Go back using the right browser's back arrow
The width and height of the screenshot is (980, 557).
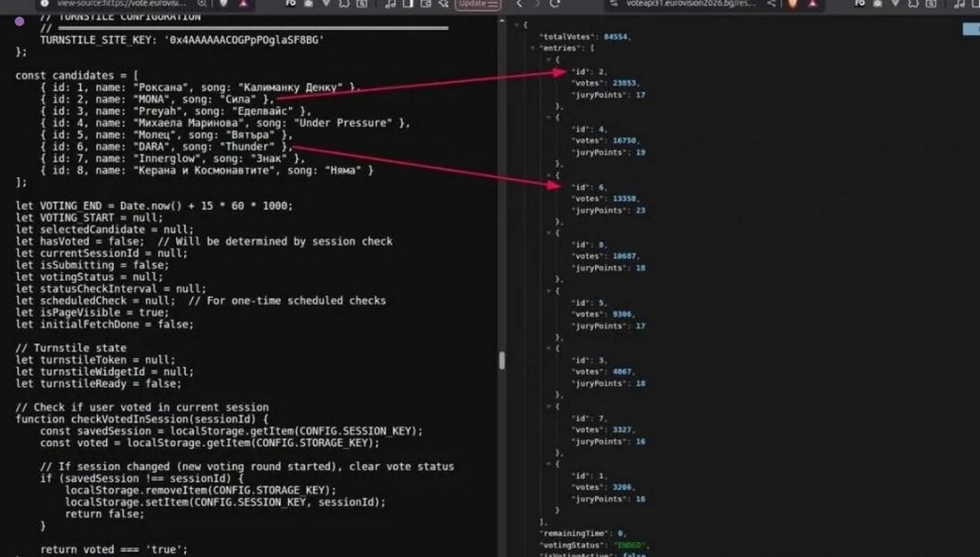click(519, 4)
